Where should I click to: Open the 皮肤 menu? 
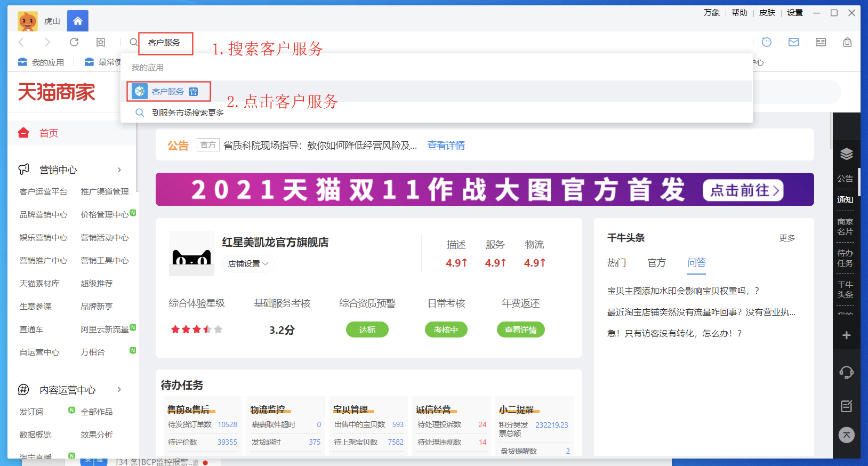pos(767,13)
